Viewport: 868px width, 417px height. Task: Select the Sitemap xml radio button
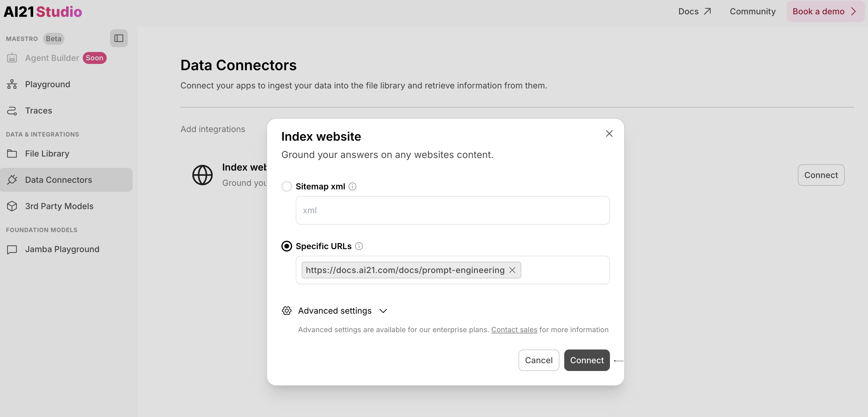pos(286,186)
